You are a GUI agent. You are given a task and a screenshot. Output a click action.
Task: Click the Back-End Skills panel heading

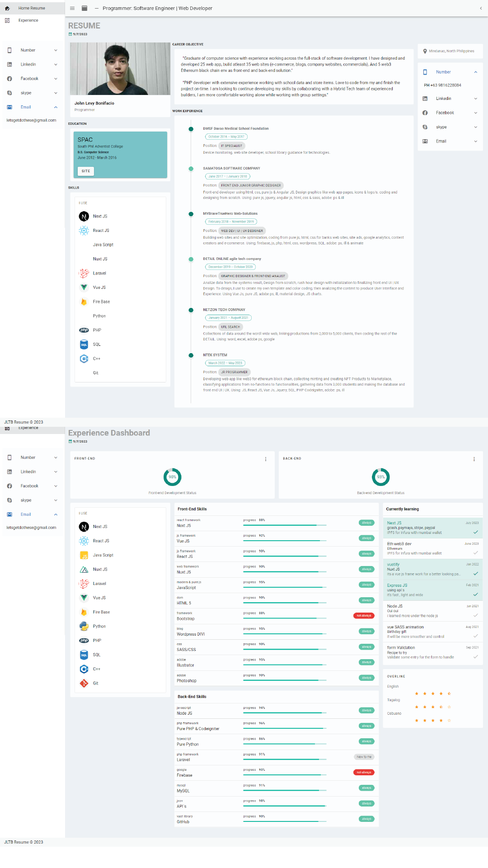click(x=192, y=697)
